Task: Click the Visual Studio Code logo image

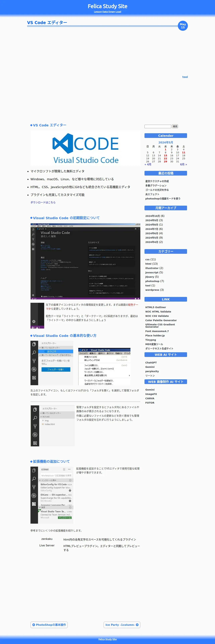Action: 85,148
